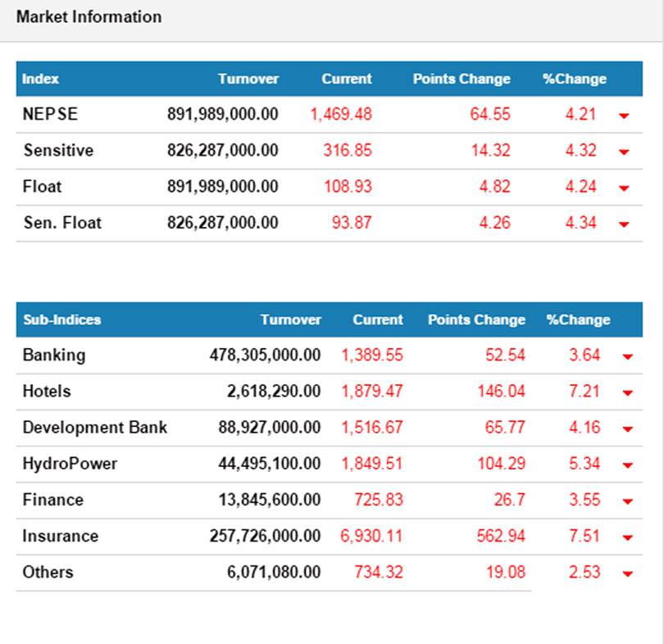Viewport: 664px width, 644px height.
Task: Click NEPSE current value 1,469.48
Action: (x=341, y=114)
